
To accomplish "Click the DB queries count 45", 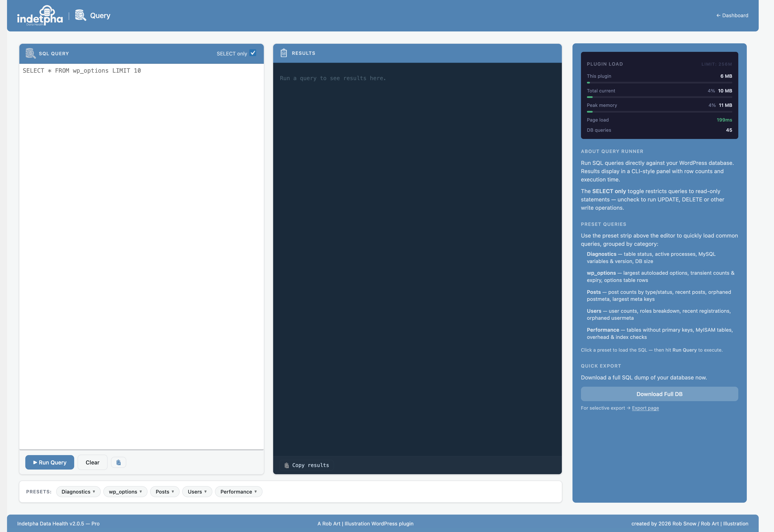I will (x=729, y=130).
